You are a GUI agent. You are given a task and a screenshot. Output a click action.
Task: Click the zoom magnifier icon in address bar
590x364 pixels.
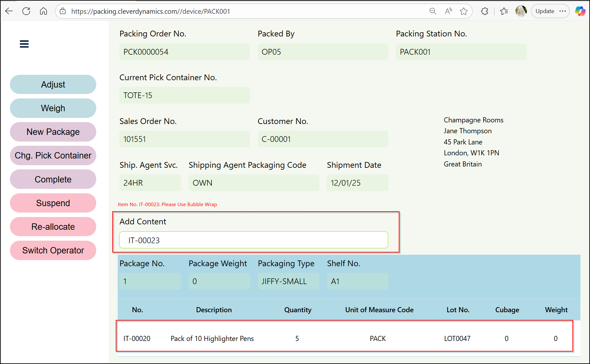point(433,11)
